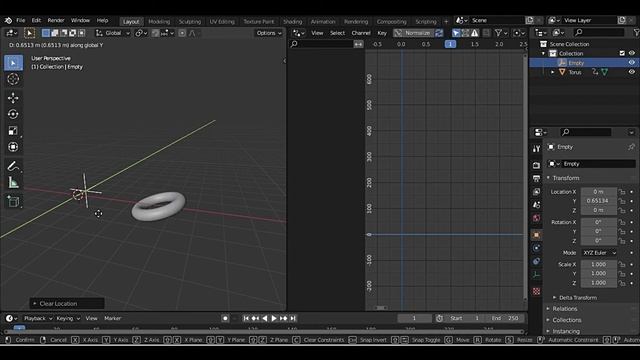This screenshot has width=640, height=360.
Task: Jump to the timeline end frame
Action: point(293,318)
